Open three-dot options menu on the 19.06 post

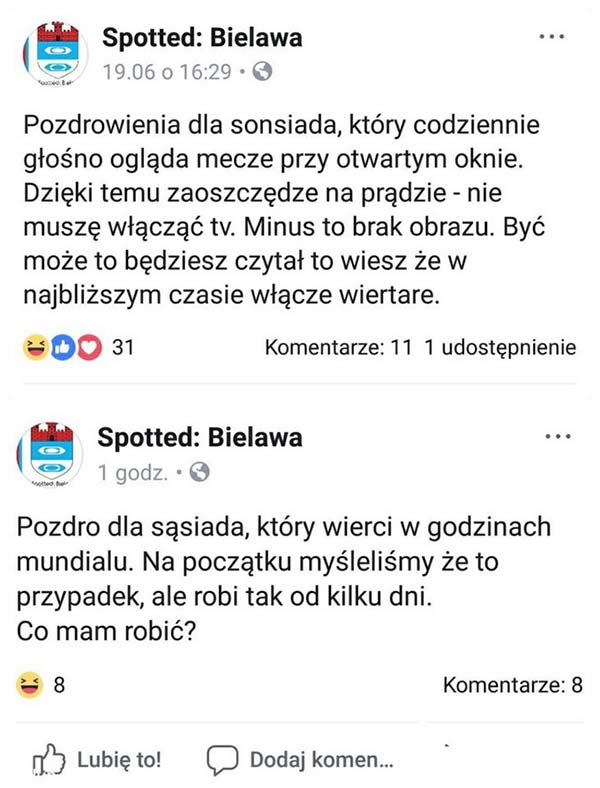[552, 36]
